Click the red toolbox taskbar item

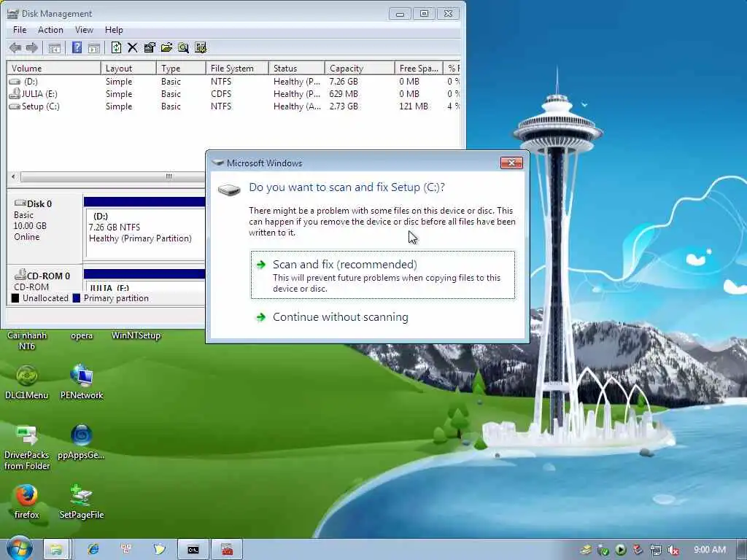coord(227,550)
